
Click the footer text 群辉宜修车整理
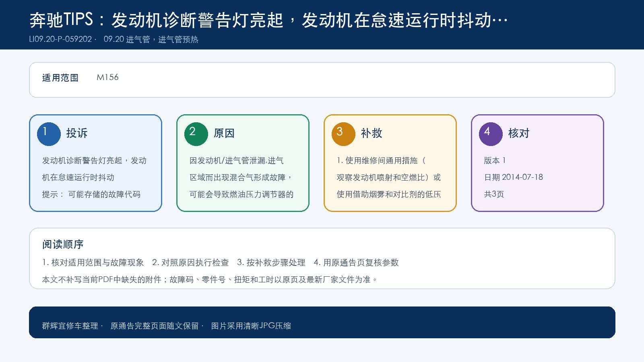point(70,326)
